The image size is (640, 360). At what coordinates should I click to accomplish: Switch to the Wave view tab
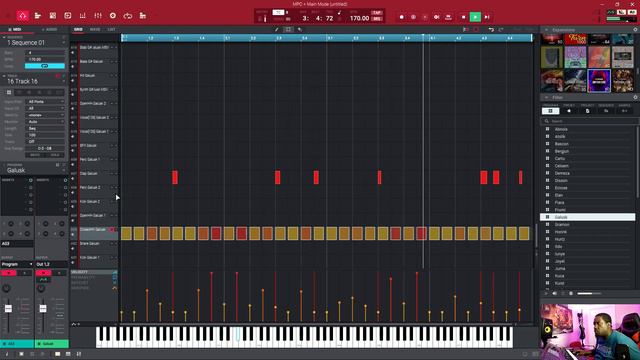(95, 29)
